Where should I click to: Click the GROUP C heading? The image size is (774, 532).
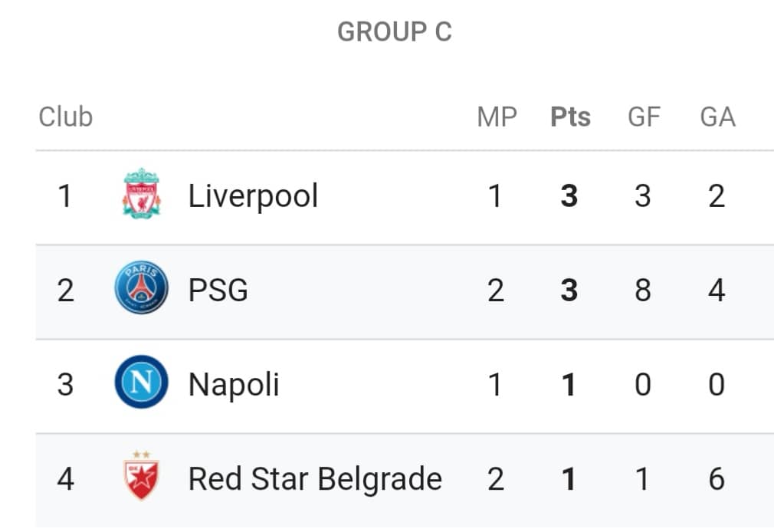395,32
